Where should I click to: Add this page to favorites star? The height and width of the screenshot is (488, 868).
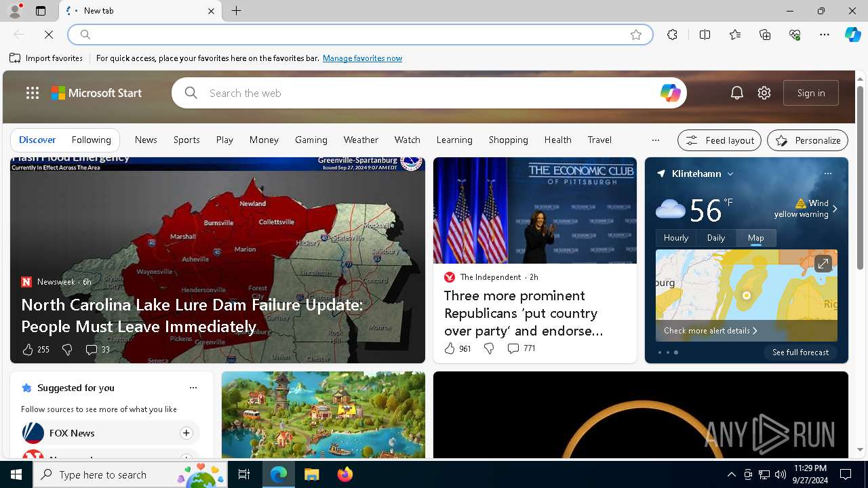pos(636,35)
